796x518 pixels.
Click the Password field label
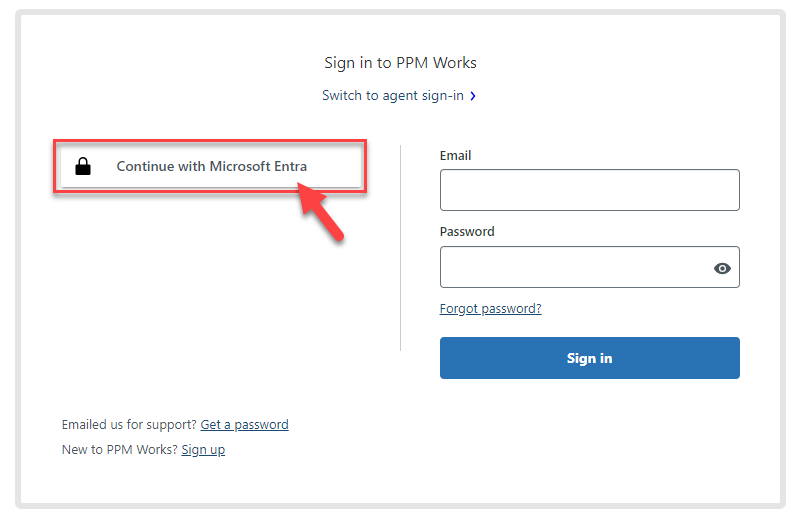click(467, 232)
